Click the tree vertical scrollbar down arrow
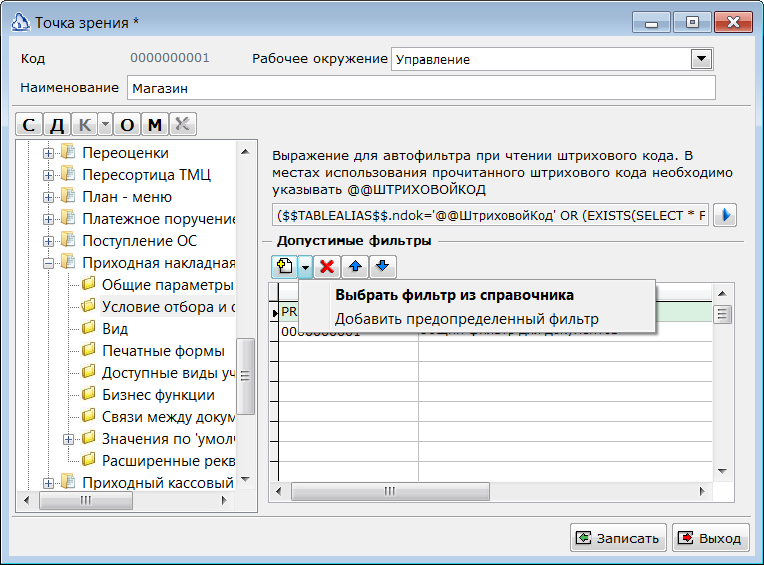Screen dimensions: 764x565 coord(245,480)
